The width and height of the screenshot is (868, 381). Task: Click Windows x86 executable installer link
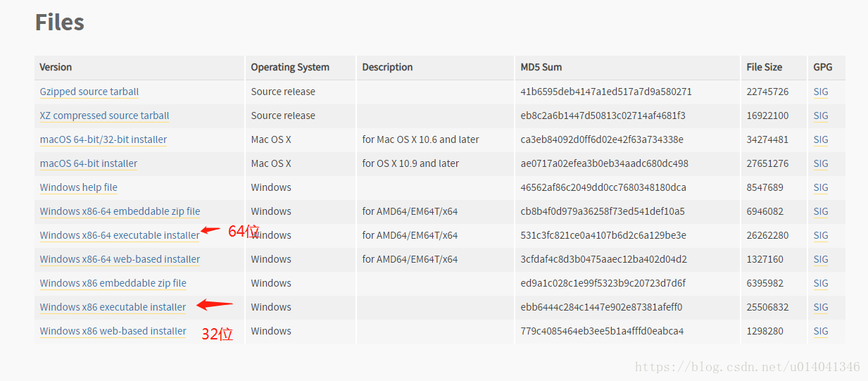point(113,307)
